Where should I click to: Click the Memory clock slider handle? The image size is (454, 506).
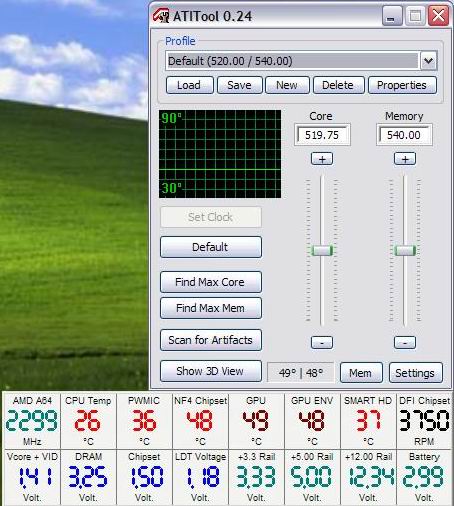405,250
